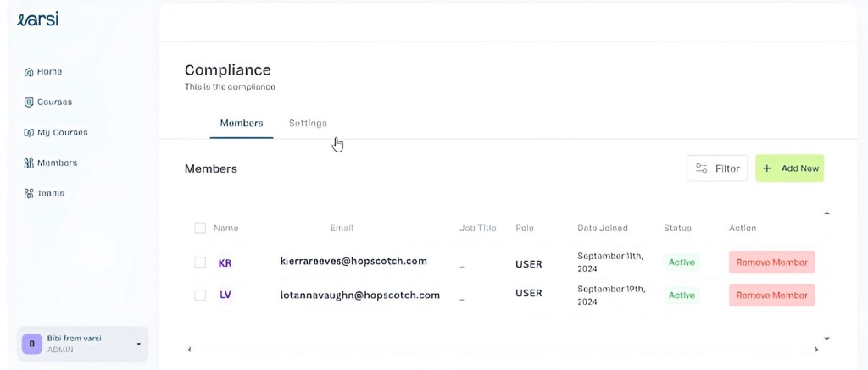Switch to the Settings tab
Image resolution: width=868 pixels, height=370 pixels.
coord(308,124)
